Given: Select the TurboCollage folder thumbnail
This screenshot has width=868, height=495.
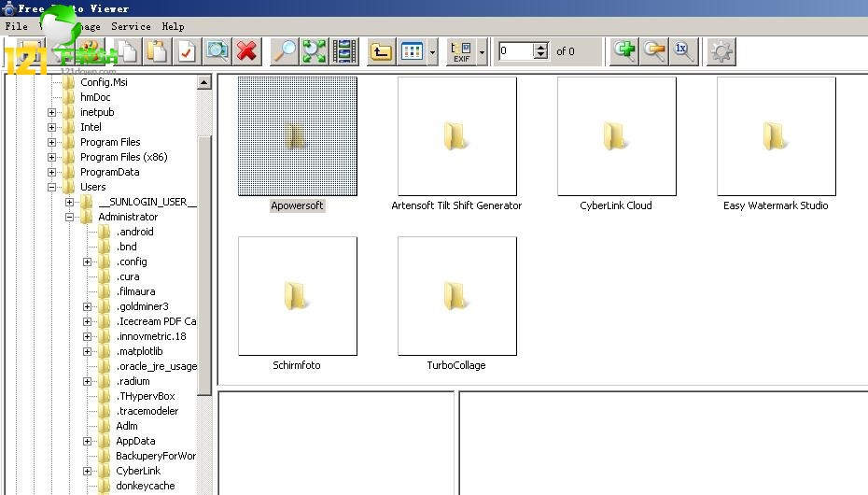Looking at the screenshot, I should click(456, 296).
